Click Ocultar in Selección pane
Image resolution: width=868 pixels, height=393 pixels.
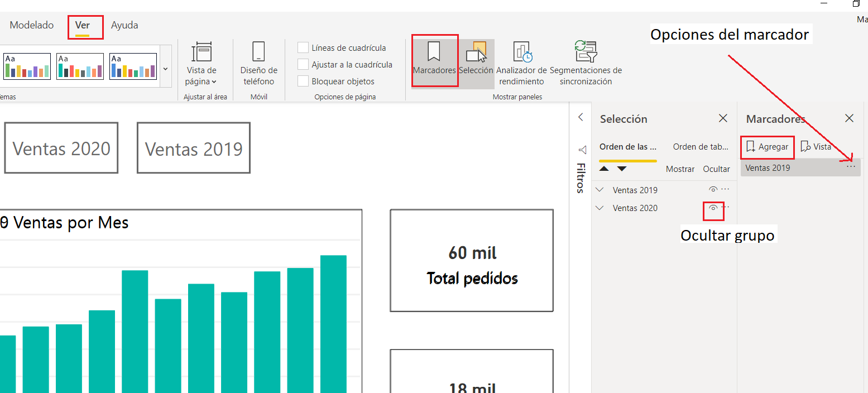[716, 169]
